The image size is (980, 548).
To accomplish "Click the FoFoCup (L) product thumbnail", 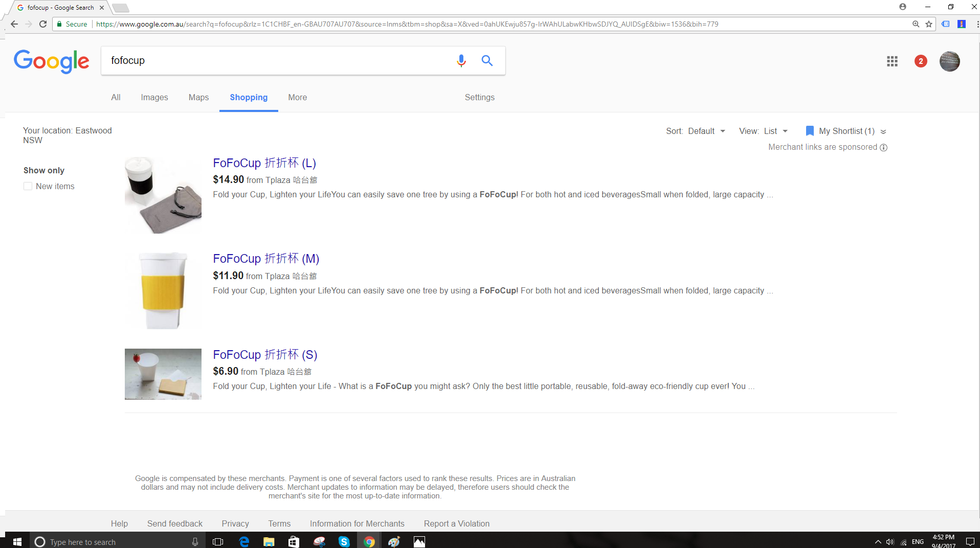I will pos(163,195).
